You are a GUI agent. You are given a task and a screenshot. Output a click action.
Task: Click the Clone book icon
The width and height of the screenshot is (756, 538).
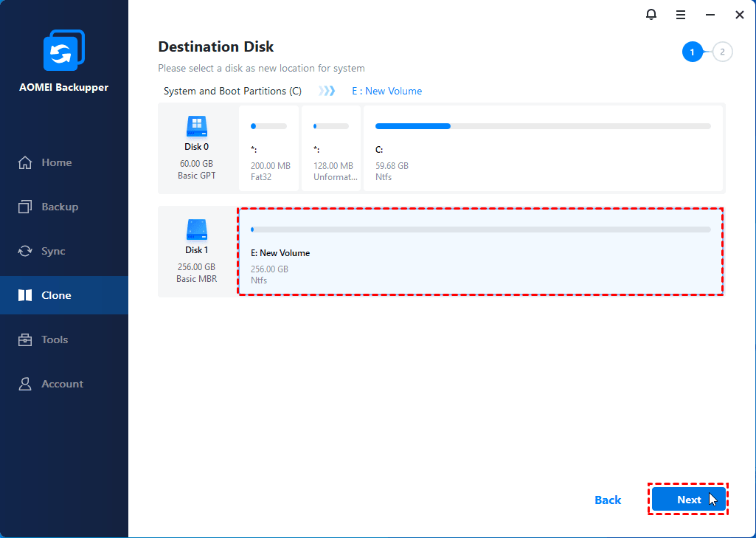pos(25,295)
